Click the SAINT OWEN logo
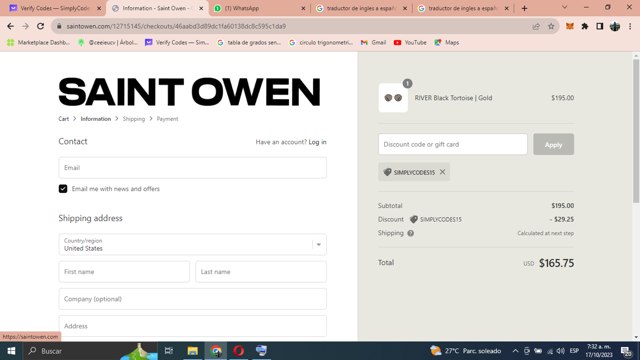640x360 pixels. coord(189,92)
